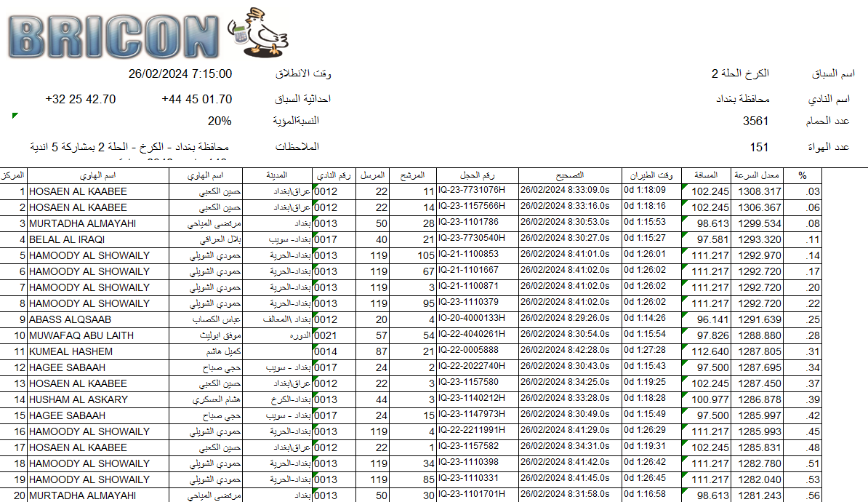The width and height of the screenshot is (868, 502).
Task: Click the المسافة column header
Action: (706, 175)
